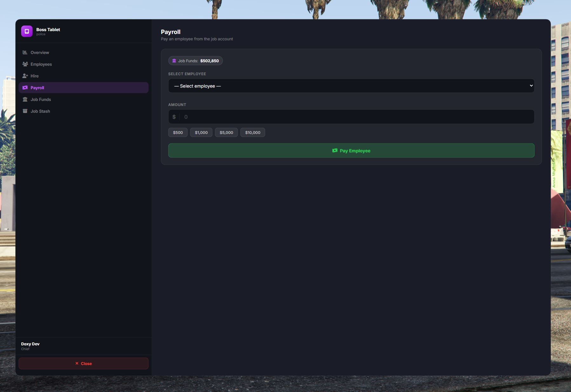
Task: Click the Chief rank label
Action: click(25, 349)
